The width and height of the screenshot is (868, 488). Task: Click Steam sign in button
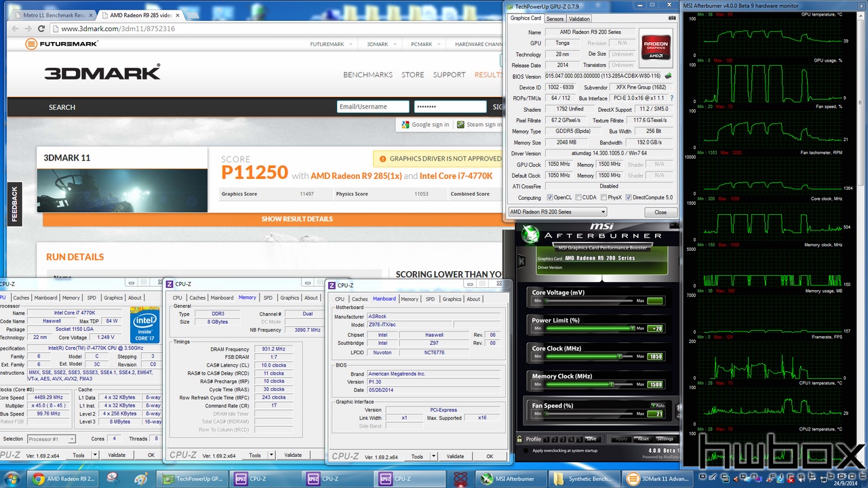(479, 125)
